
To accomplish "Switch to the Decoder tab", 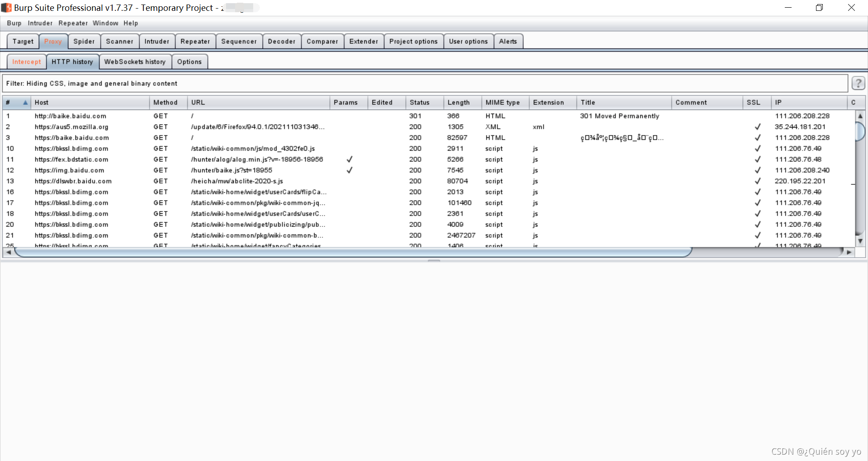I will click(282, 41).
